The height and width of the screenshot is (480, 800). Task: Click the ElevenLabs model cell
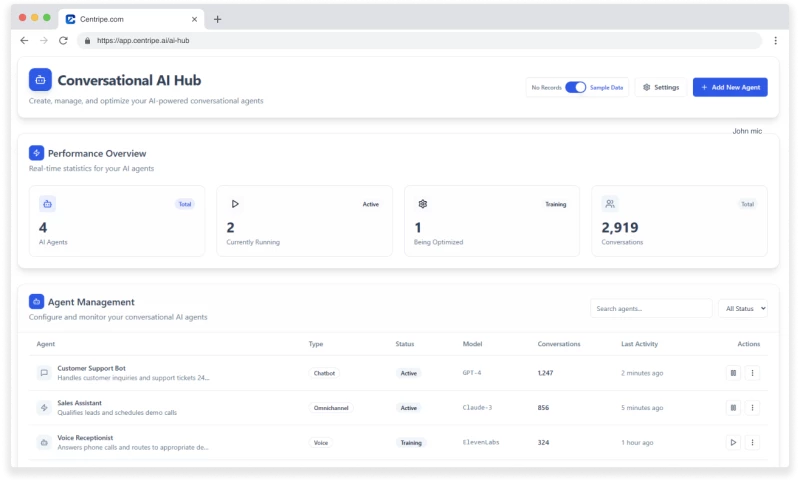click(x=481, y=442)
